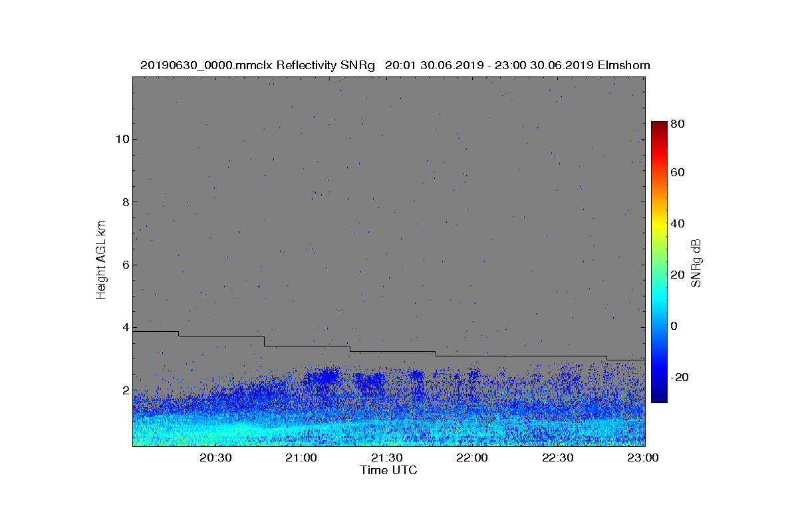Click the colorbar value 60

[x=678, y=173]
